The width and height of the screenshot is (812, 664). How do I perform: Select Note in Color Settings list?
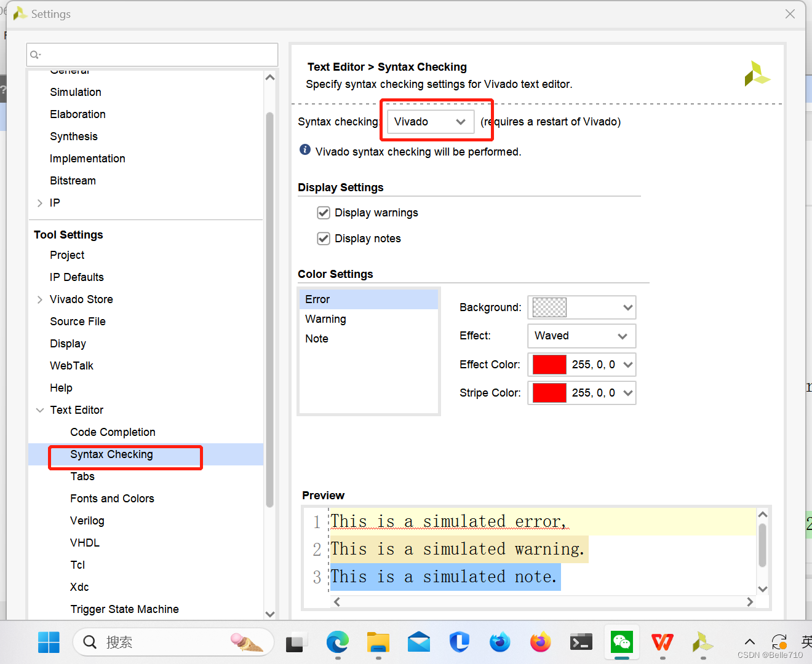tap(368, 339)
